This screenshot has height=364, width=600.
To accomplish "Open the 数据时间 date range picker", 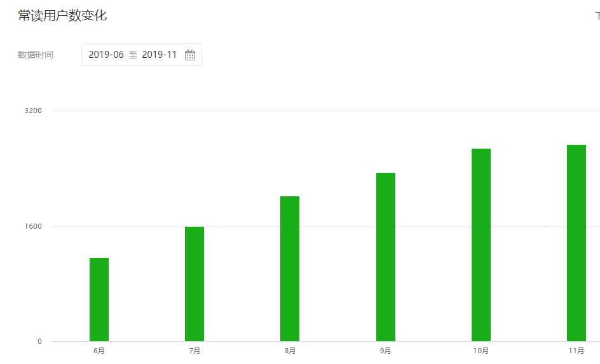I will (x=141, y=55).
